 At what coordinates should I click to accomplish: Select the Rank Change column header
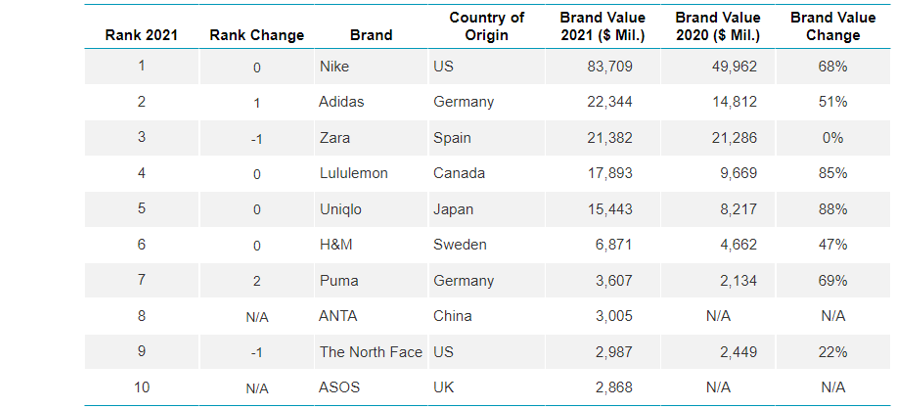click(x=256, y=35)
